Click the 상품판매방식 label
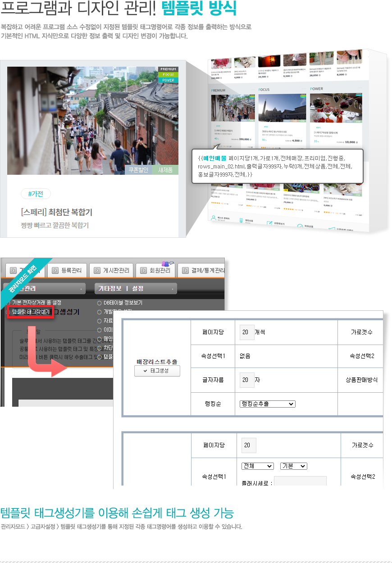The height and width of the screenshot is (563, 392). pos(362,380)
